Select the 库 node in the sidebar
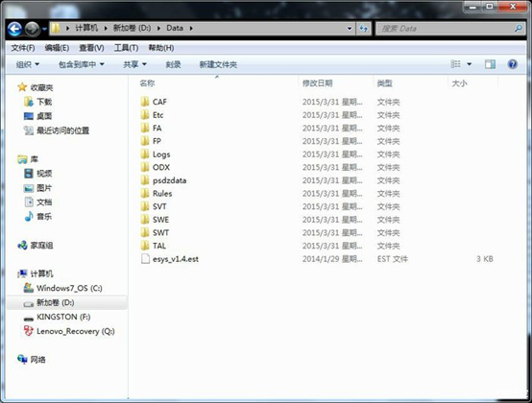Screen dimensions: 532x403 [34, 159]
